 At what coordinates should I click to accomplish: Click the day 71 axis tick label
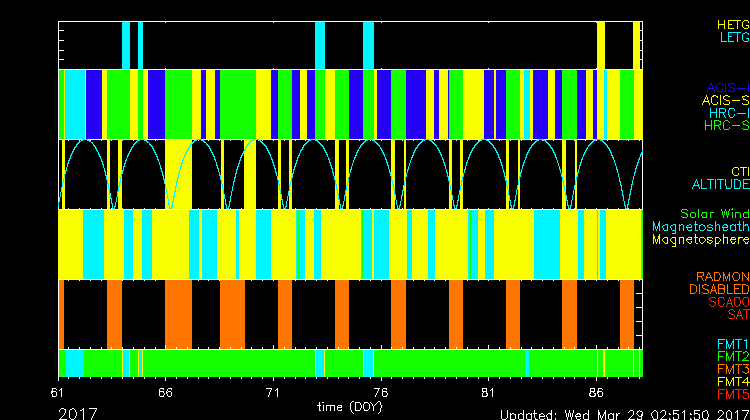tap(273, 392)
